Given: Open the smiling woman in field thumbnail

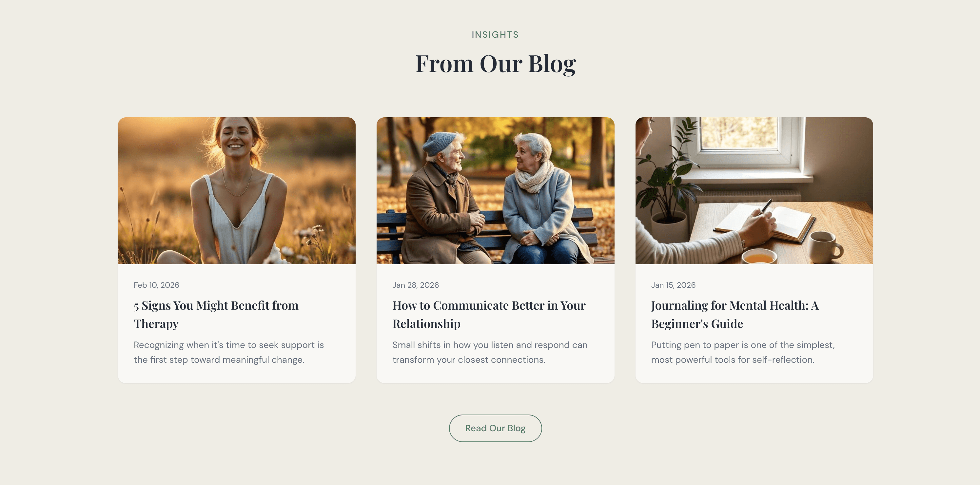Looking at the screenshot, I should click(237, 191).
